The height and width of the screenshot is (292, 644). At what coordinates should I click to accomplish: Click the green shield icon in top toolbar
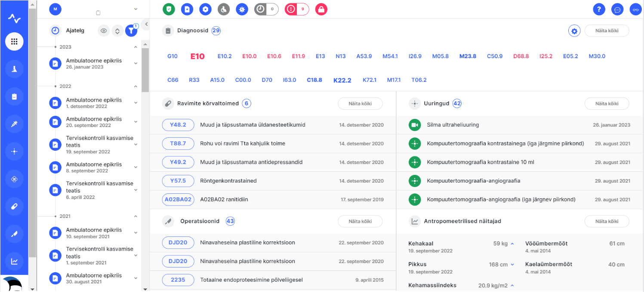(169, 9)
